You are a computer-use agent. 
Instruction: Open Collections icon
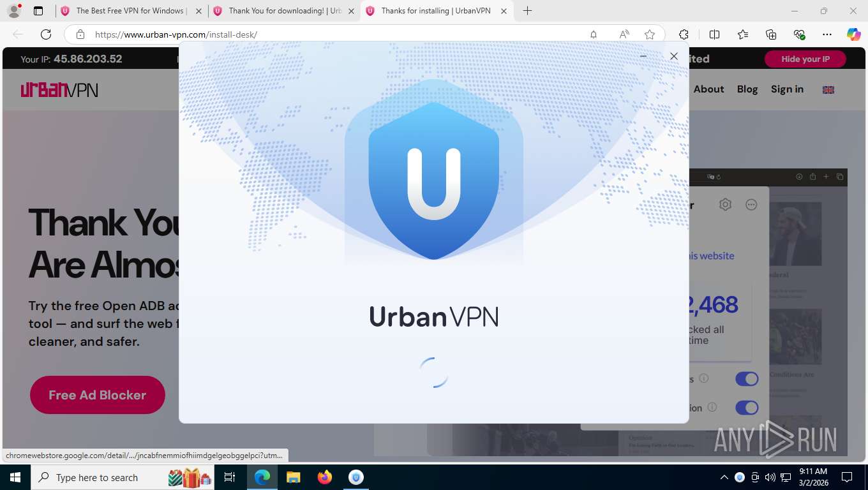[x=771, y=34]
